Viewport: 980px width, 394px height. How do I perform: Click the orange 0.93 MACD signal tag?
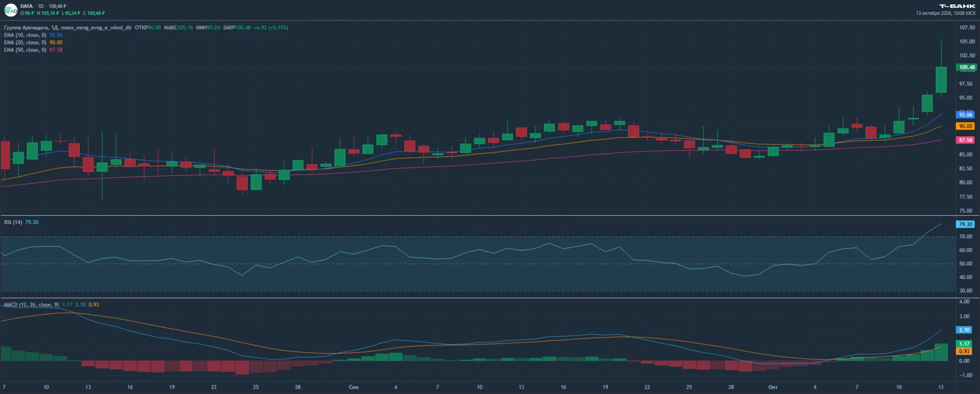[964, 351]
